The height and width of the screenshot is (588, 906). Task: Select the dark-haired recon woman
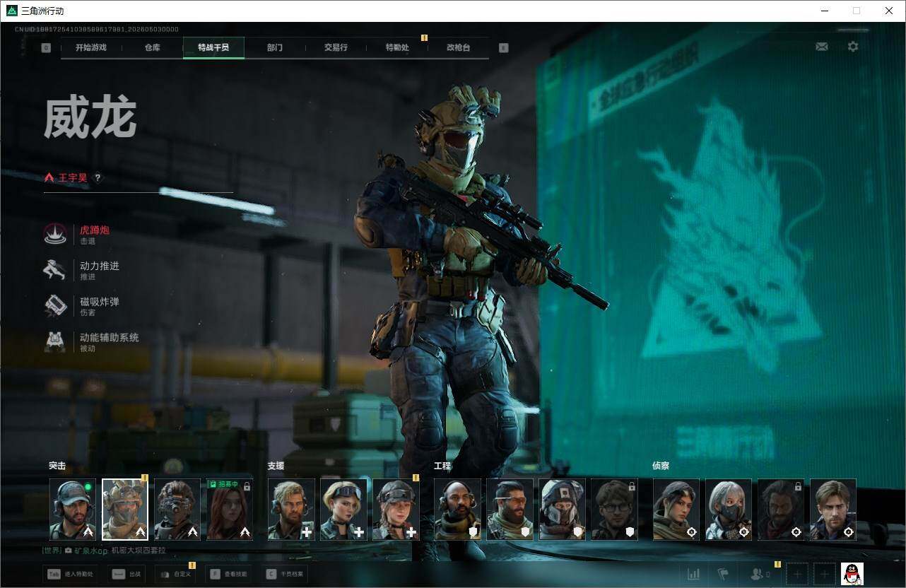point(676,510)
